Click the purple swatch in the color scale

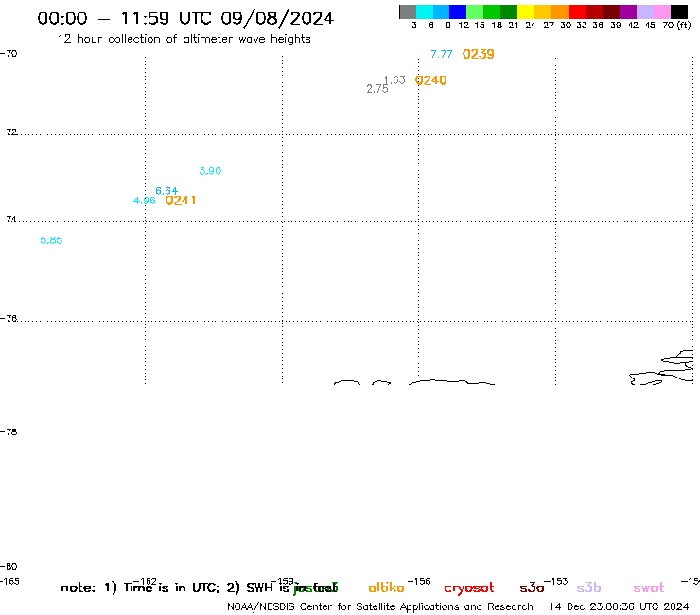pos(628,11)
